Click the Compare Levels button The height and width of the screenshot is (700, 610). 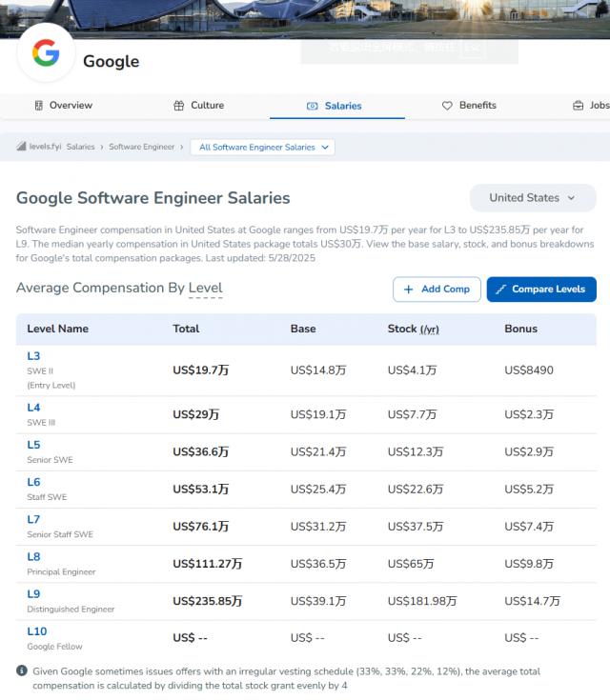click(541, 290)
